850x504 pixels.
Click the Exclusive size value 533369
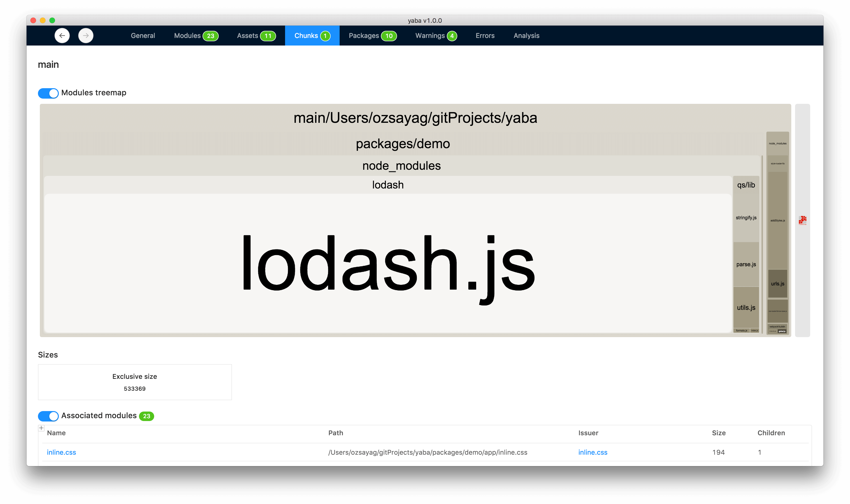pos(134,389)
